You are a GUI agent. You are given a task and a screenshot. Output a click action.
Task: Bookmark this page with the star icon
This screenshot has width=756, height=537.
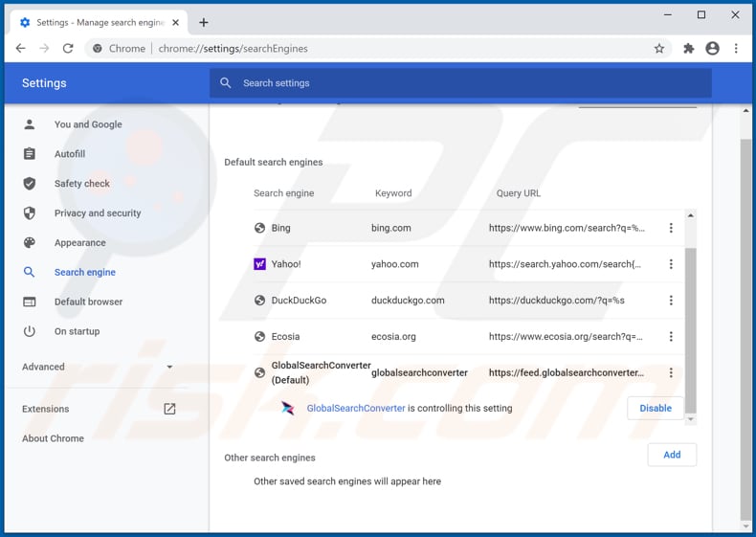659,48
